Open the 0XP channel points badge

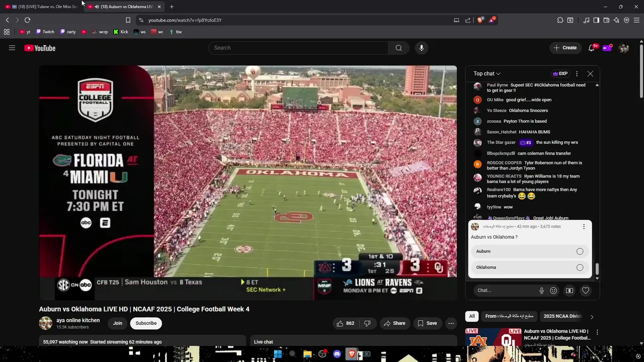click(x=560, y=74)
